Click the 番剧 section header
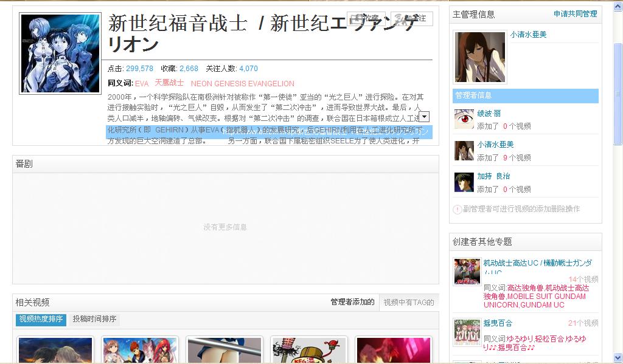Viewport: 623px width, 364px height. pyautogui.click(x=226, y=164)
